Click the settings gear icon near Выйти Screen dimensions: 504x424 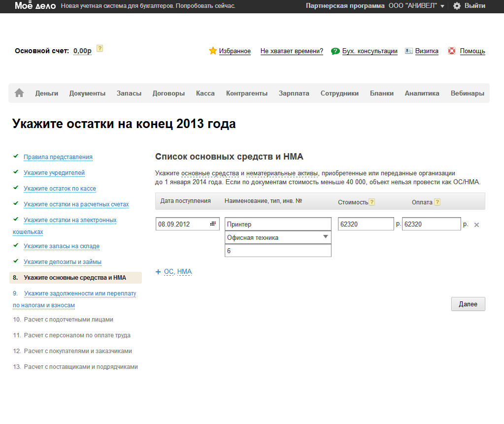click(x=457, y=6)
